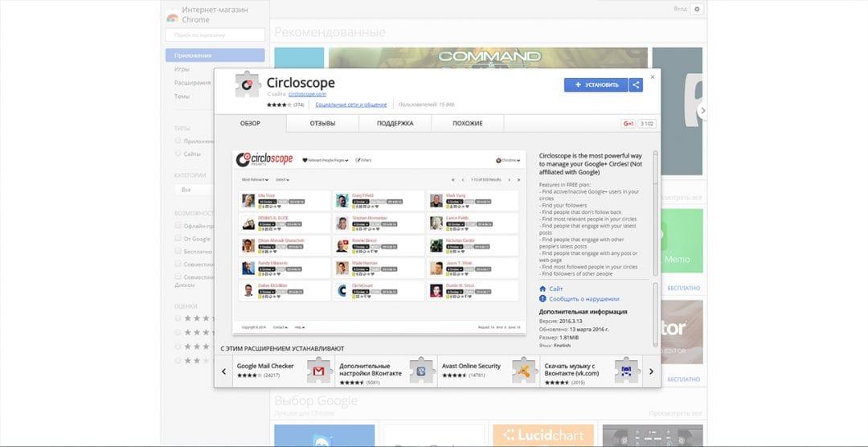Select the lowest star rating radio button
The width and height of the screenshot is (868, 447).
pos(178,360)
